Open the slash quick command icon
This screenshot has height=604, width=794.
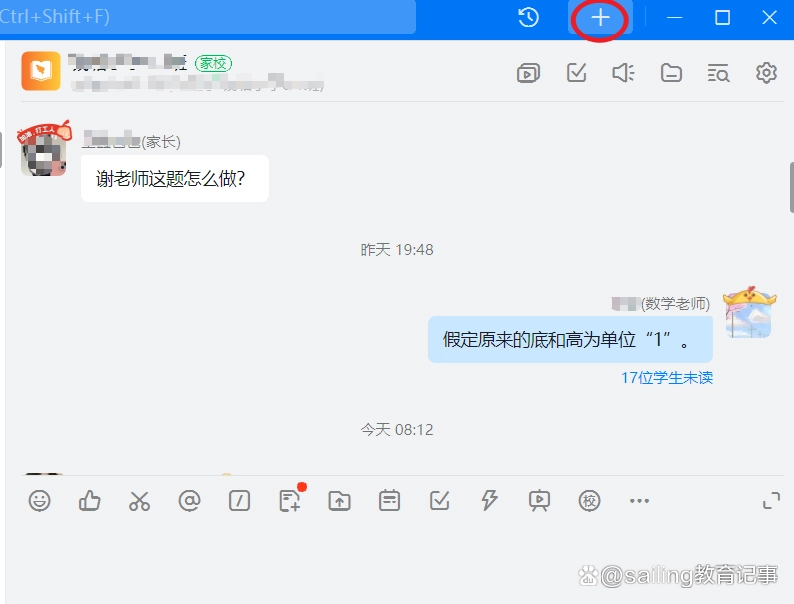(x=239, y=501)
